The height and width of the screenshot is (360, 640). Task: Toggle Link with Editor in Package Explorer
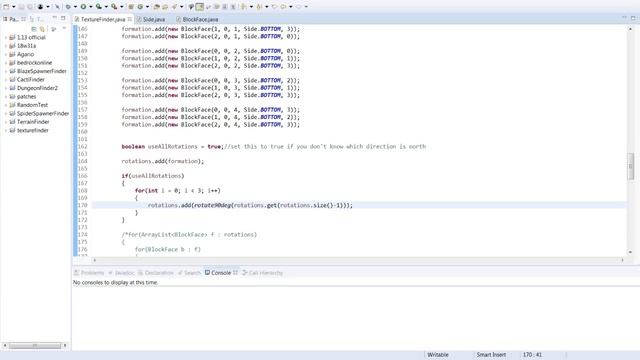coord(42,29)
